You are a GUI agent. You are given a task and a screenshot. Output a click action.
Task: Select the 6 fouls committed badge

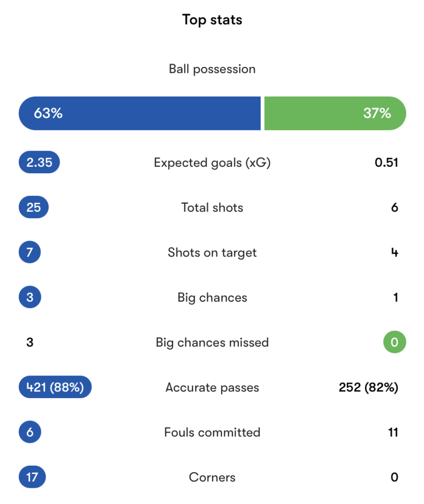pyautogui.click(x=30, y=432)
